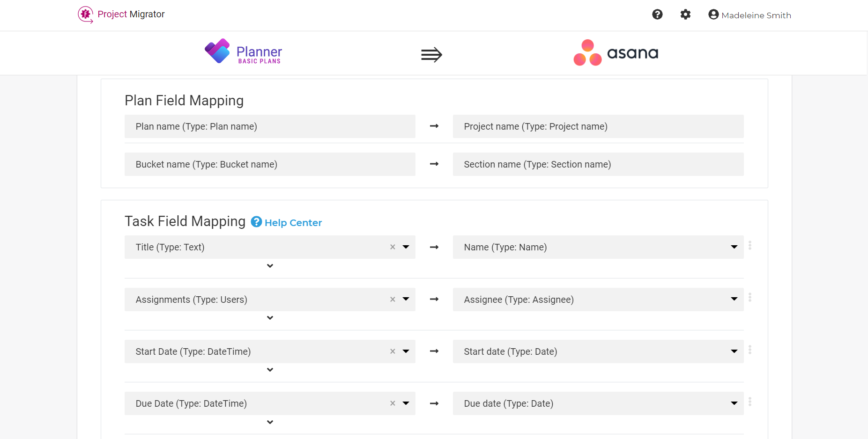This screenshot has width=868, height=439.
Task: Clear the Due Date (Type: DateTime) selection
Action: (393, 403)
